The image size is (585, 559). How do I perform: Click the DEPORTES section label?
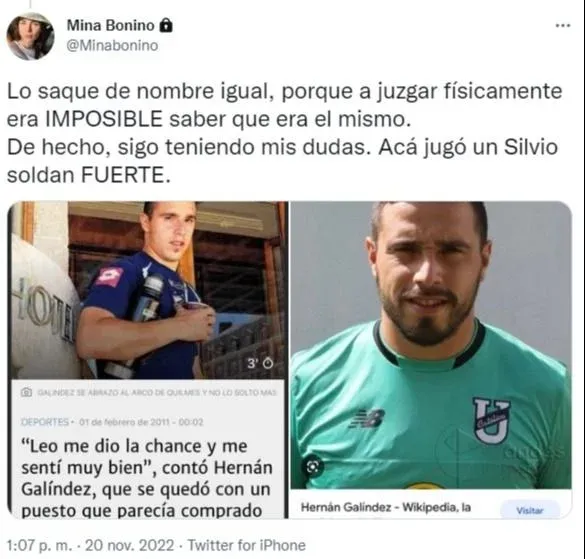[45, 422]
